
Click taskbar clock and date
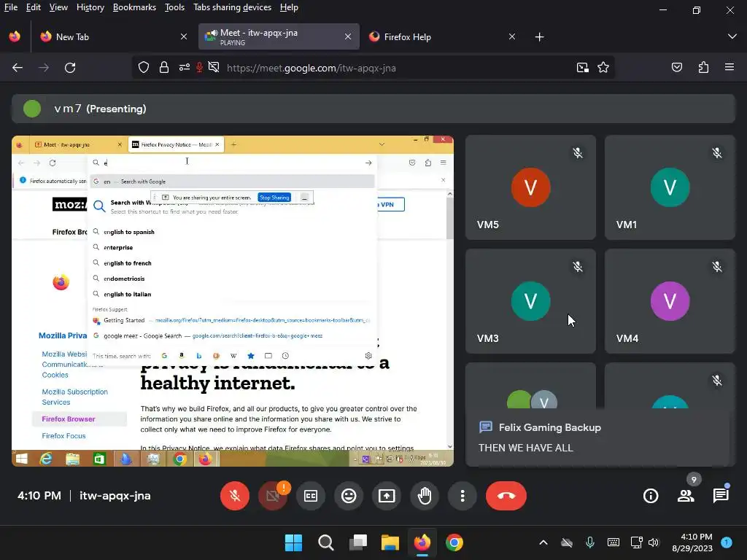tap(692, 542)
